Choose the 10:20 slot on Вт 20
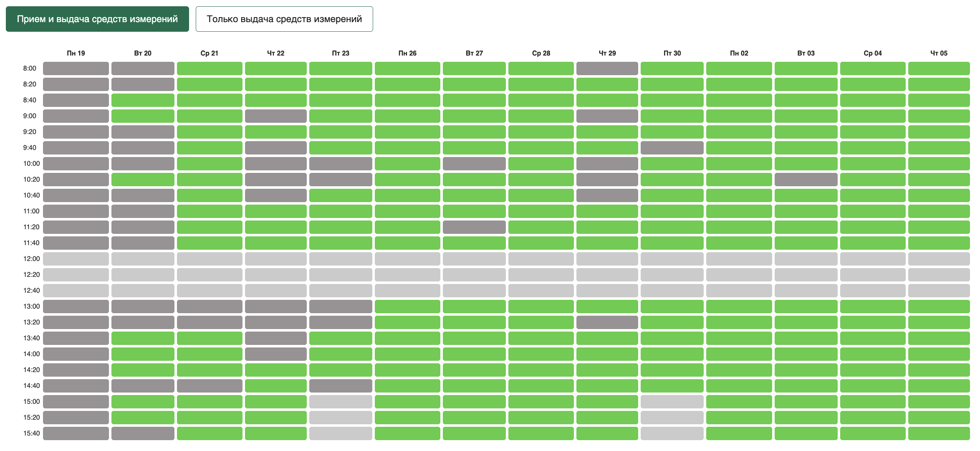980x451 pixels. (143, 180)
